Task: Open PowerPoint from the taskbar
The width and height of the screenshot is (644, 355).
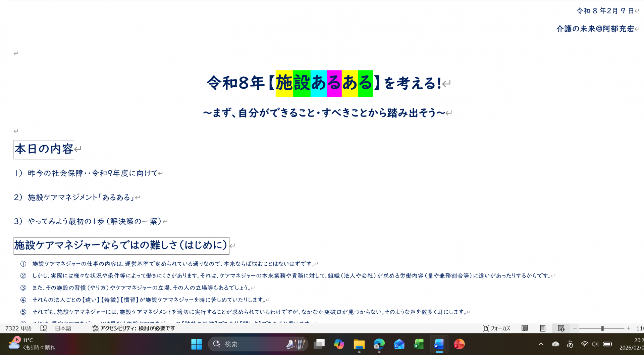Action: coord(459,344)
